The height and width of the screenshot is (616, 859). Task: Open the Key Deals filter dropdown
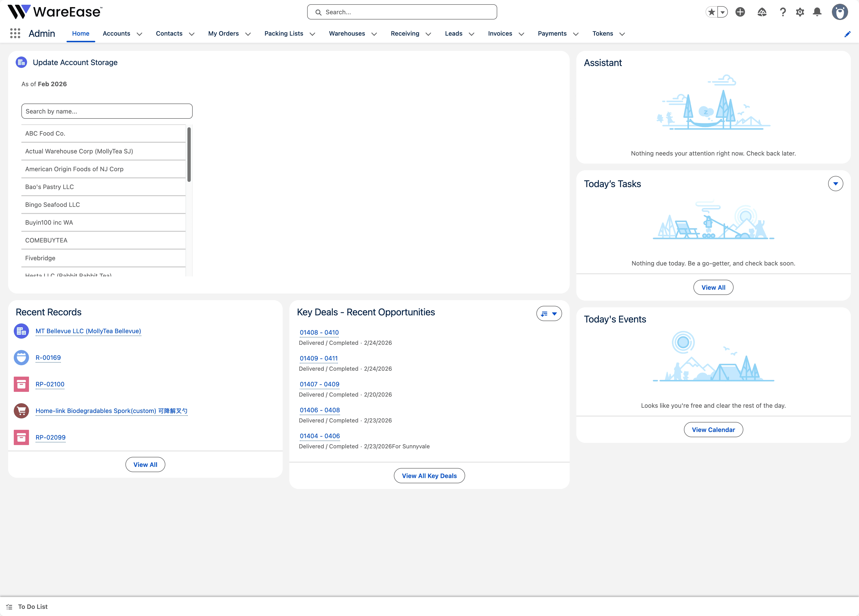point(549,313)
